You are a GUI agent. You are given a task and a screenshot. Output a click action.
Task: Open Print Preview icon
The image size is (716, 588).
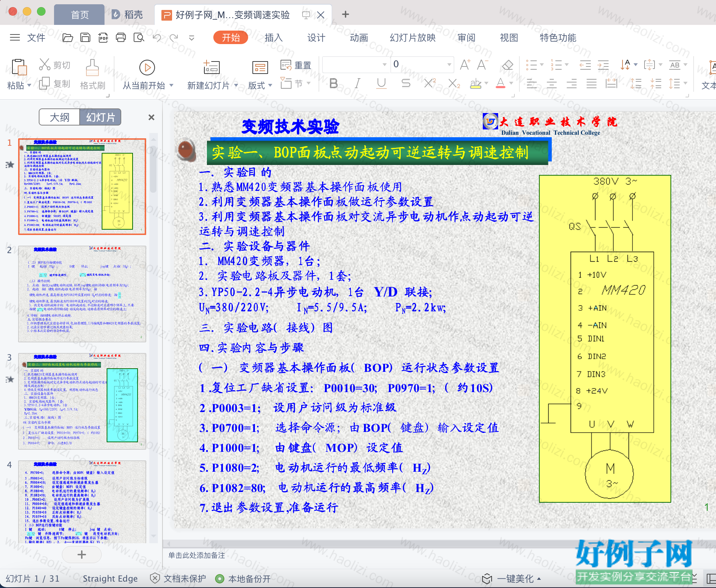click(139, 37)
